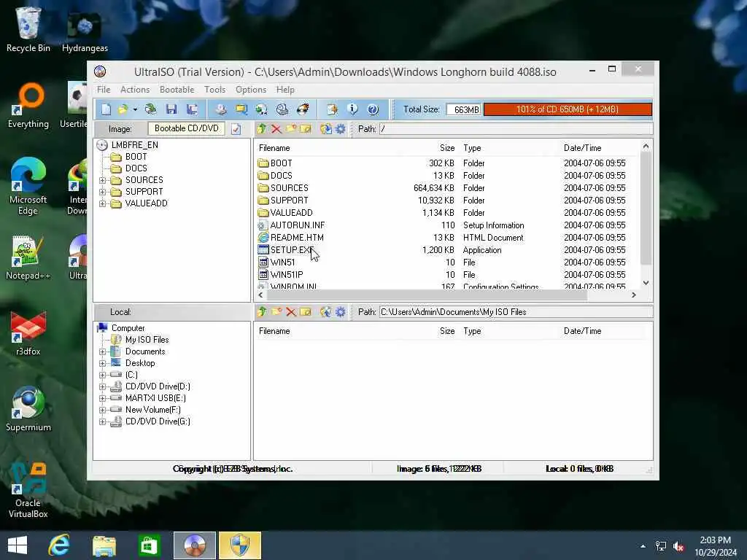This screenshot has height=560, width=747.
Task: Mount image to virtual drive icon
Action: 282,109
